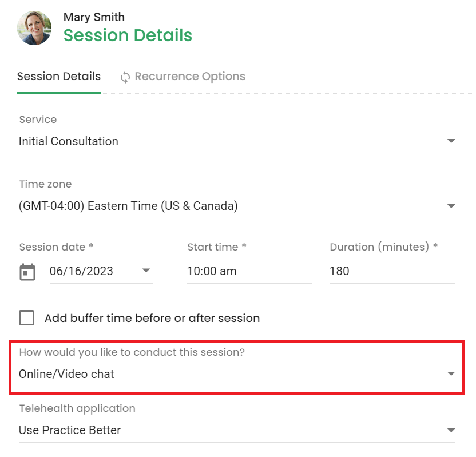The width and height of the screenshot is (476, 457).
Task: Click the Online/Video chat selection
Action: [237, 374]
